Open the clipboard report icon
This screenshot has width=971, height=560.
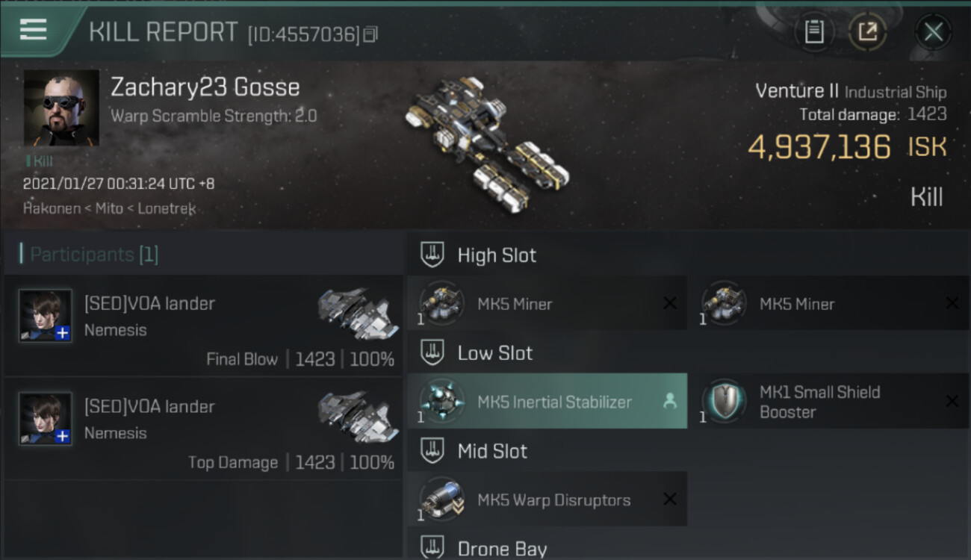814,32
